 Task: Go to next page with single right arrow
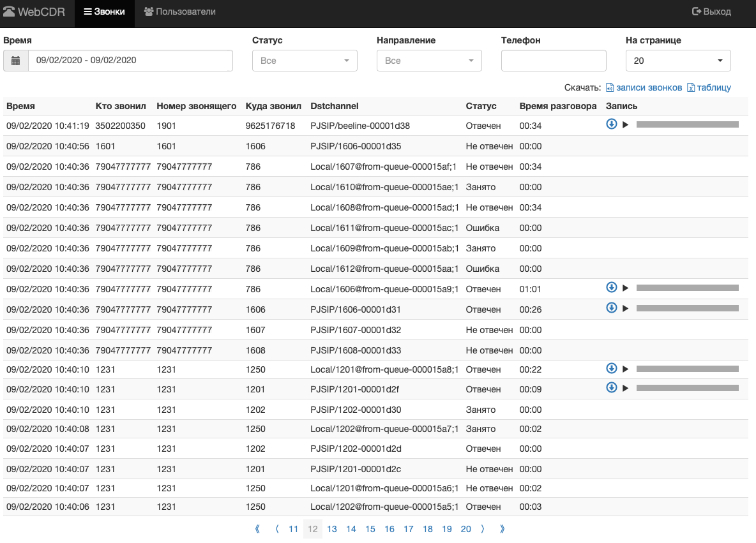point(483,529)
